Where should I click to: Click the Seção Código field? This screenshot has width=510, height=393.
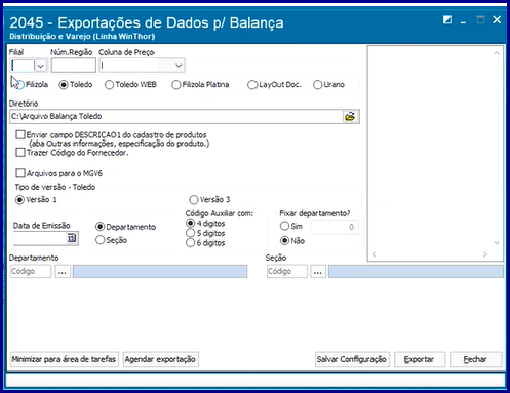[x=287, y=271]
